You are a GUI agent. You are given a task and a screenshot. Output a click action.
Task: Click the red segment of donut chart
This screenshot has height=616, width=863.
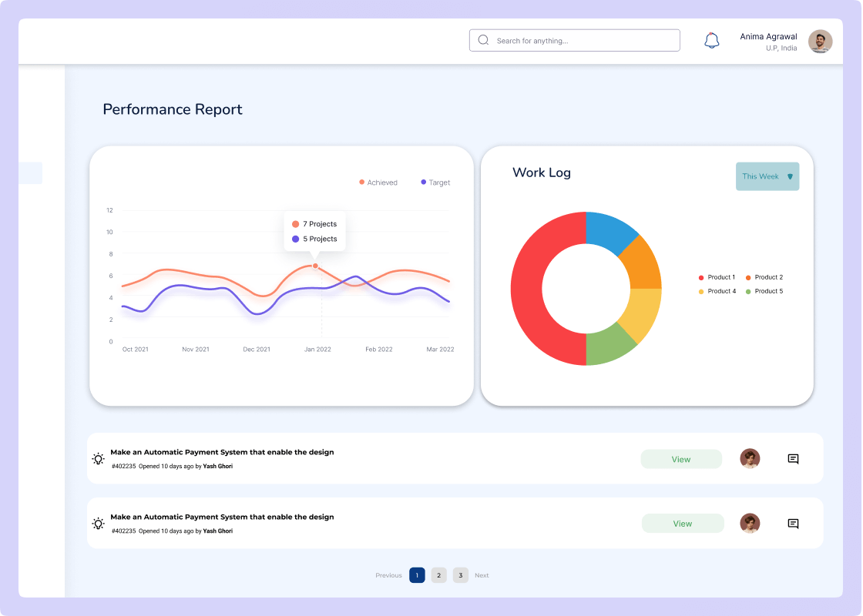527,289
